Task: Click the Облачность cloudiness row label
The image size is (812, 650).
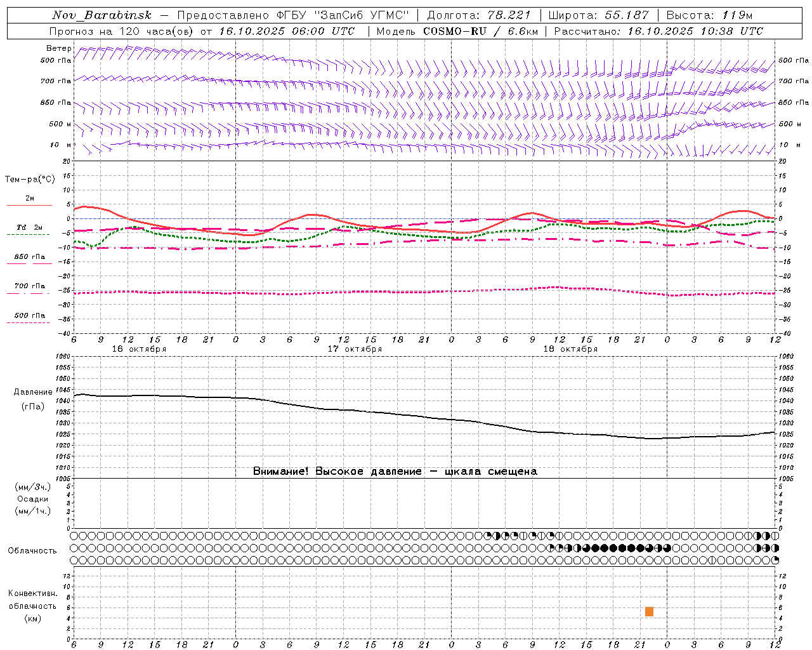Action: click(32, 551)
